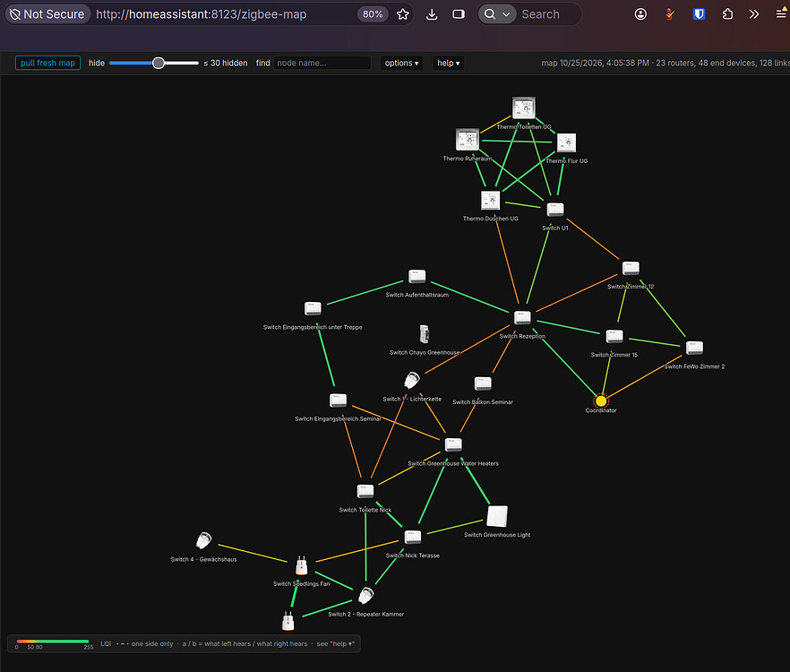Select Switch Eingangsbereich unter Treppe node
This screenshot has width=790, height=672.
313,308
